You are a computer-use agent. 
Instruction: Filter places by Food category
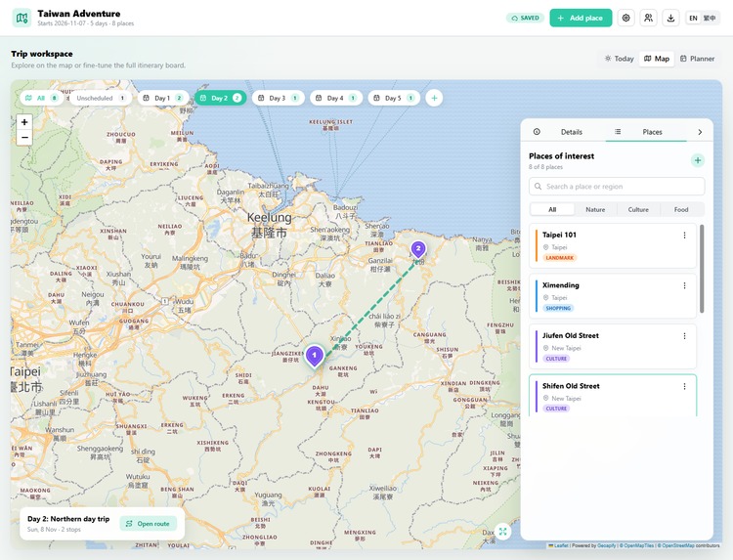click(x=681, y=209)
